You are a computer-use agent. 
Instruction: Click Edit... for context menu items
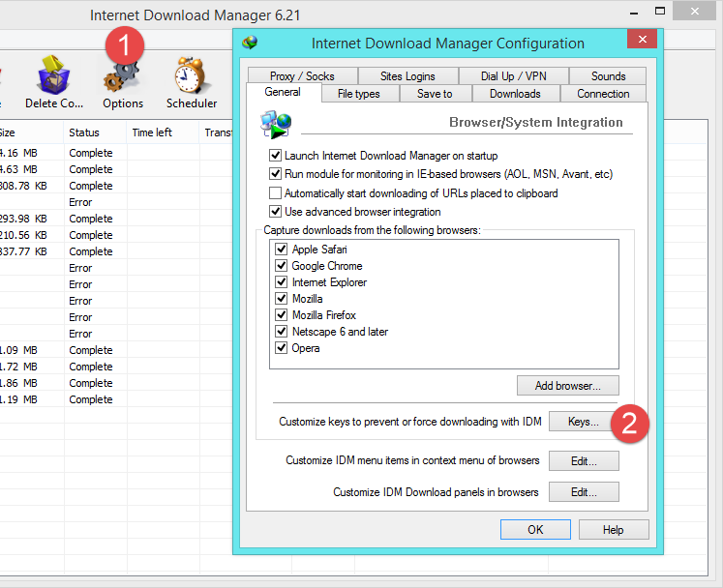(x=584, y=460)
